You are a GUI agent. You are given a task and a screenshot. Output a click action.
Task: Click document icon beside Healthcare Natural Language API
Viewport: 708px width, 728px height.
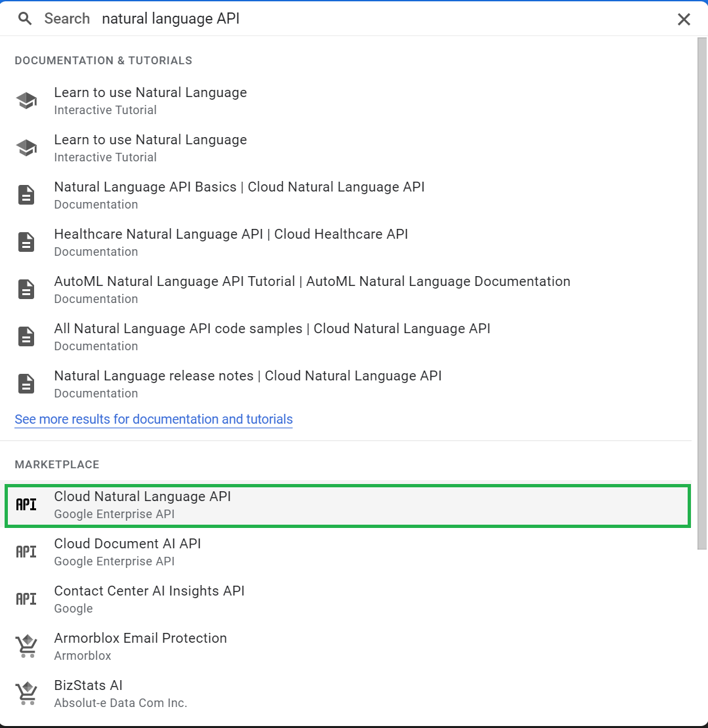point(26,243)
